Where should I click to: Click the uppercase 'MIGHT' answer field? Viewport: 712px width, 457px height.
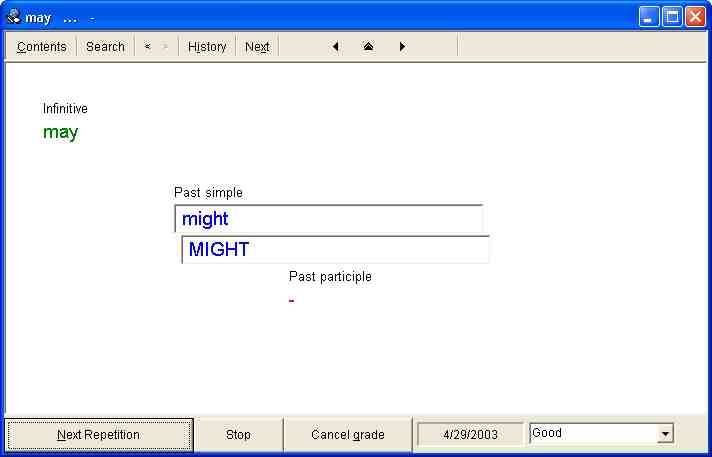[x=335, y=250]
